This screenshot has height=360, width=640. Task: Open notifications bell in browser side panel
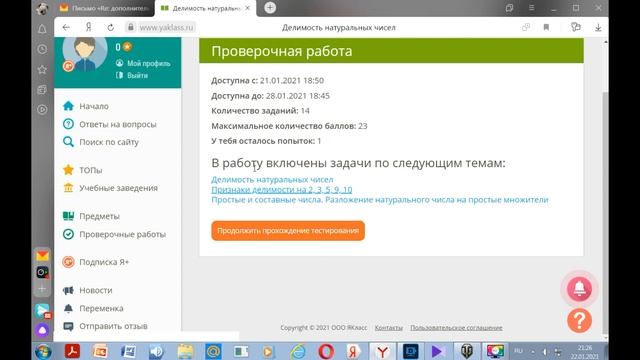click(x=42, y=29)
